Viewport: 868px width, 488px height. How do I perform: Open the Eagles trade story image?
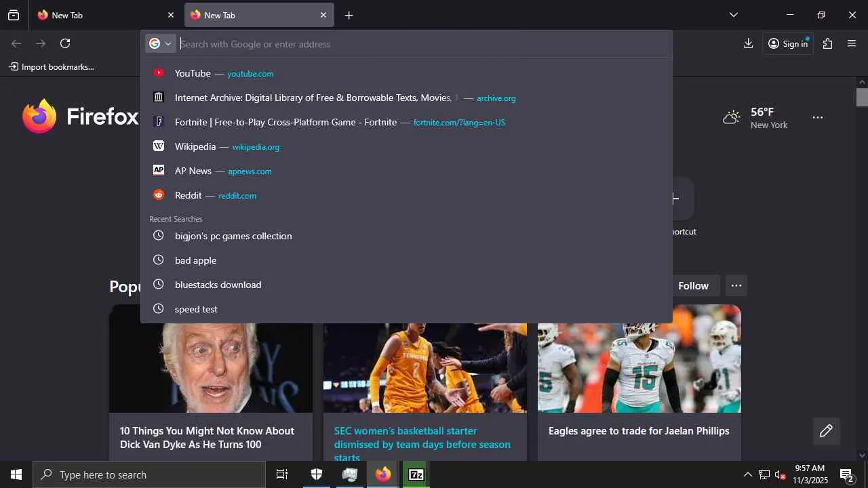(639, 368)
